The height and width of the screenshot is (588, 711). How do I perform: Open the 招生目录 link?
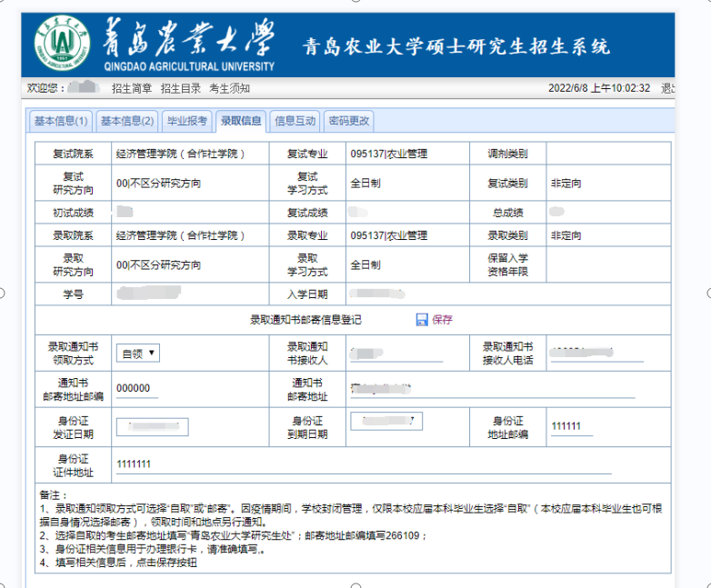coord(180,88)
